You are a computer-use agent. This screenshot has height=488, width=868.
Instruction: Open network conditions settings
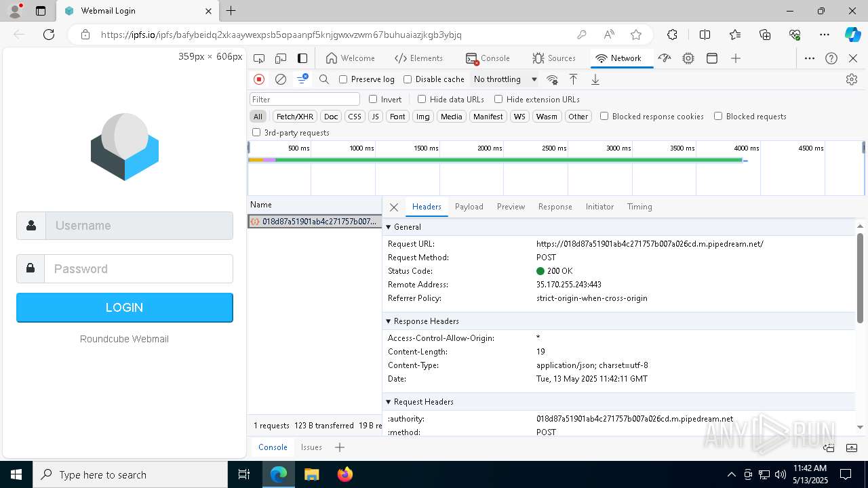pyautogui.click(x=553, y=79)
